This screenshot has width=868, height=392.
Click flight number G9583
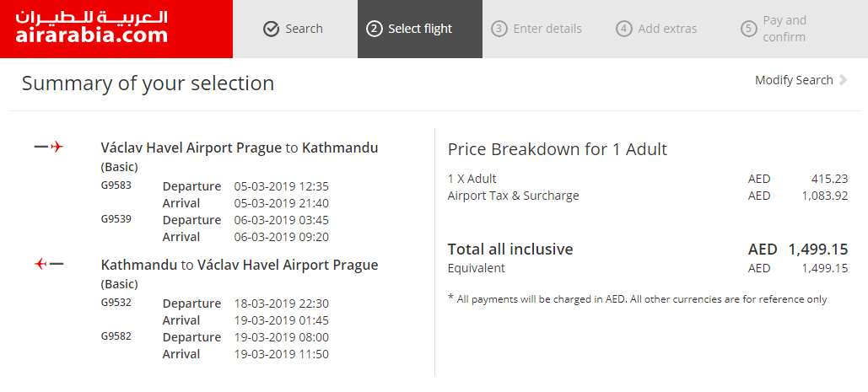[116, 185]
